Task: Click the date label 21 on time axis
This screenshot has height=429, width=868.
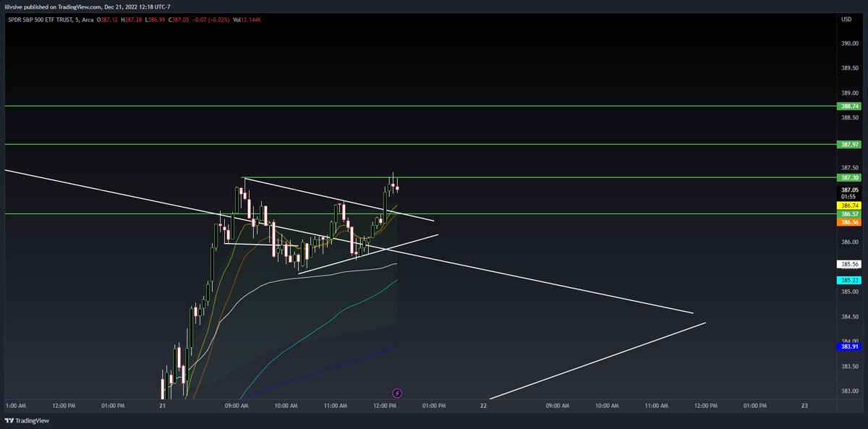Action: click(163, 407)
